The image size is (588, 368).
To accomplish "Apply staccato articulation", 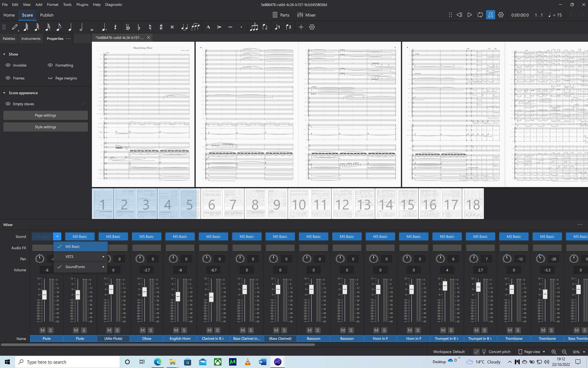I will tap(241, 27).
